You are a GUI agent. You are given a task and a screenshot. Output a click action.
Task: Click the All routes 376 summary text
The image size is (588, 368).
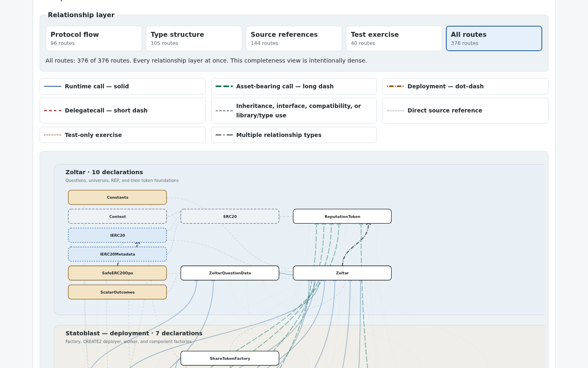tap(206, 61)
